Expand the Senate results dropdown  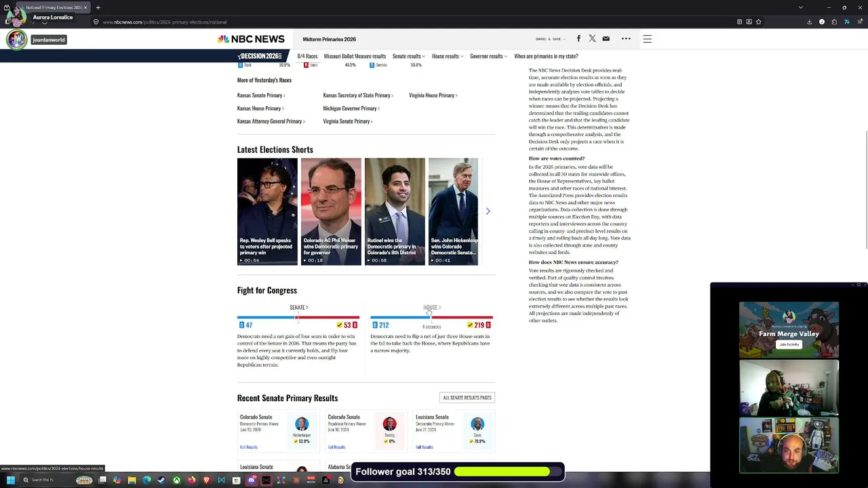click(408, 56)
